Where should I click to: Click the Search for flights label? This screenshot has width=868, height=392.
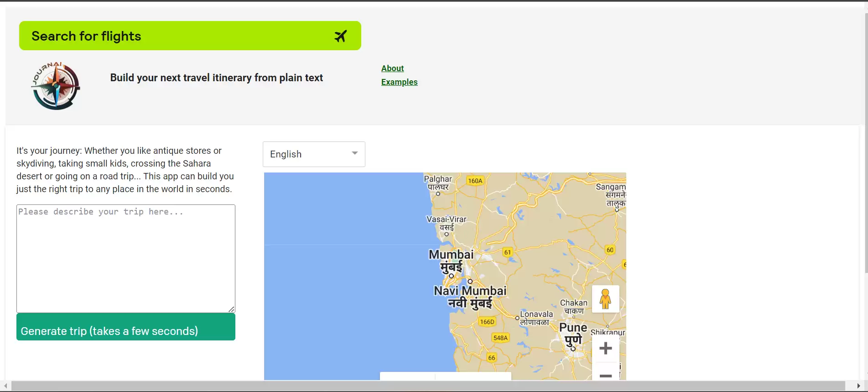tap(86, 36)
